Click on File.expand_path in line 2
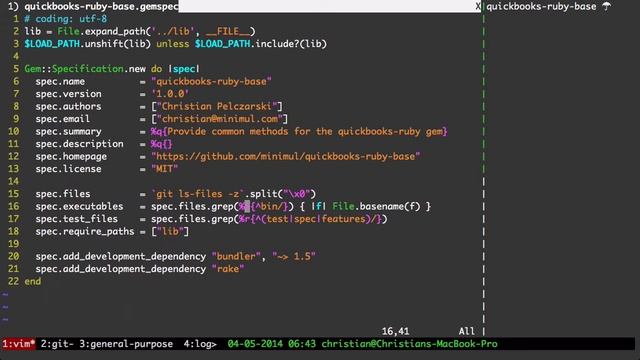 coord(101,31)
